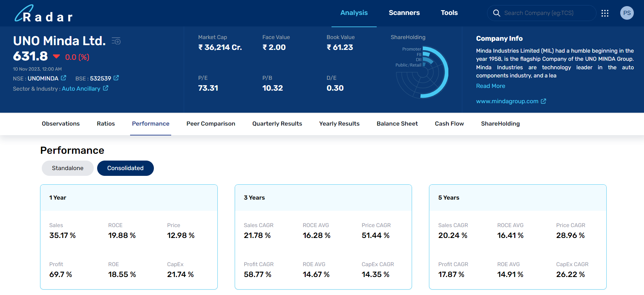Click P/B value 10.32
644x295 pixels.
(272, 88)
